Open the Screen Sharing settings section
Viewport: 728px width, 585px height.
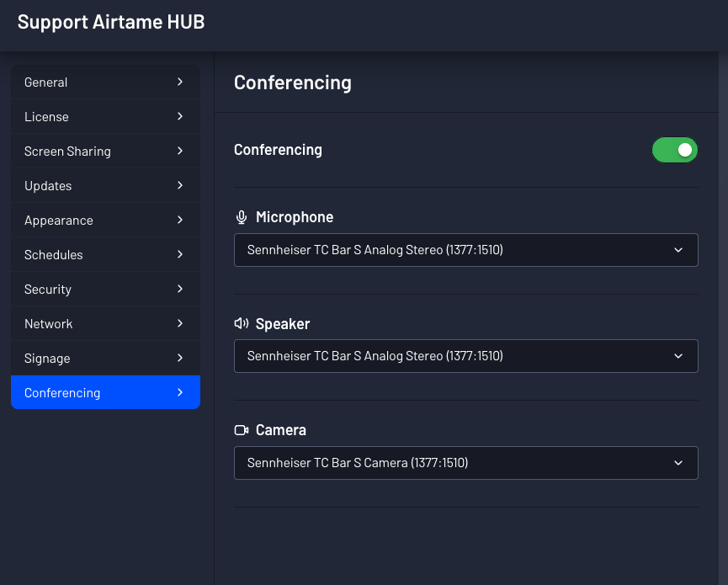105,151
